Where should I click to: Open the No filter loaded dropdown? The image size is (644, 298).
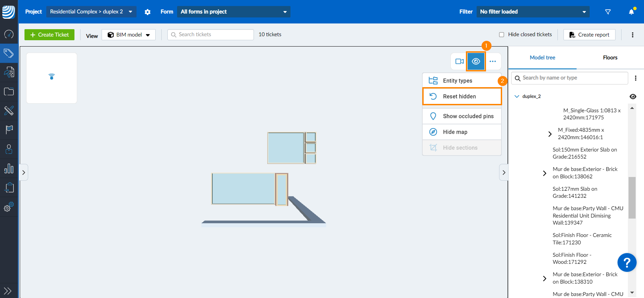click(533, 12)
